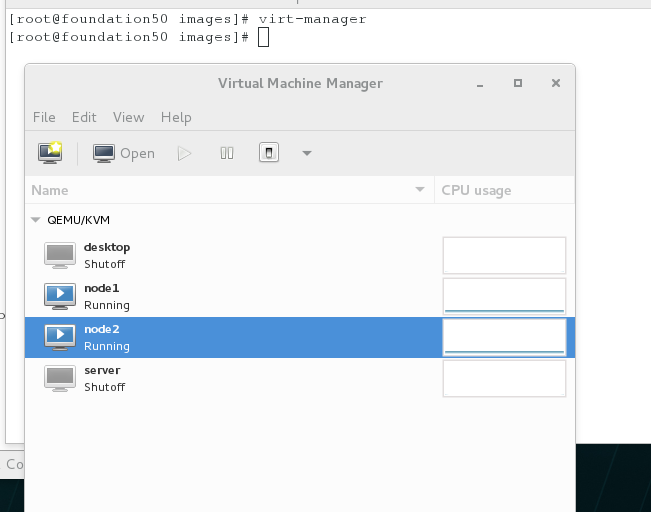651x512 pixels.
Task: Select the server virtual machine
Action: pyautogui.click(x=300, y=378)
